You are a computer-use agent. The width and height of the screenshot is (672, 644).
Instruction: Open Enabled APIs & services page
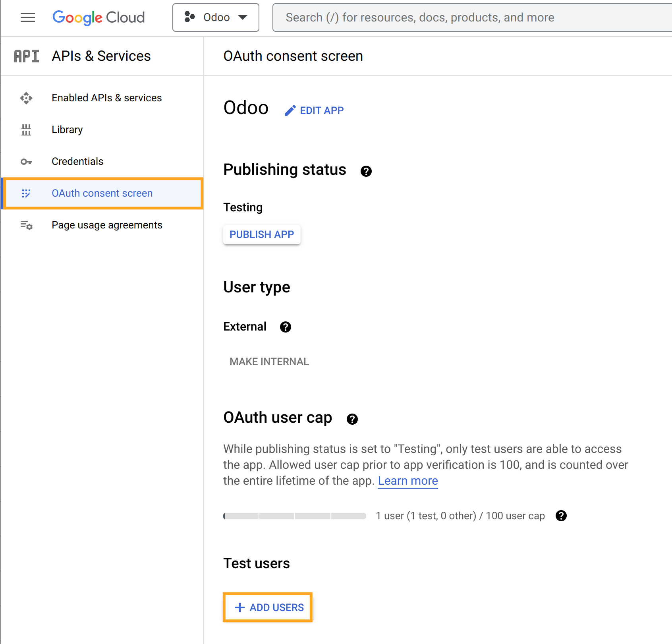click(x=102, y=98)
